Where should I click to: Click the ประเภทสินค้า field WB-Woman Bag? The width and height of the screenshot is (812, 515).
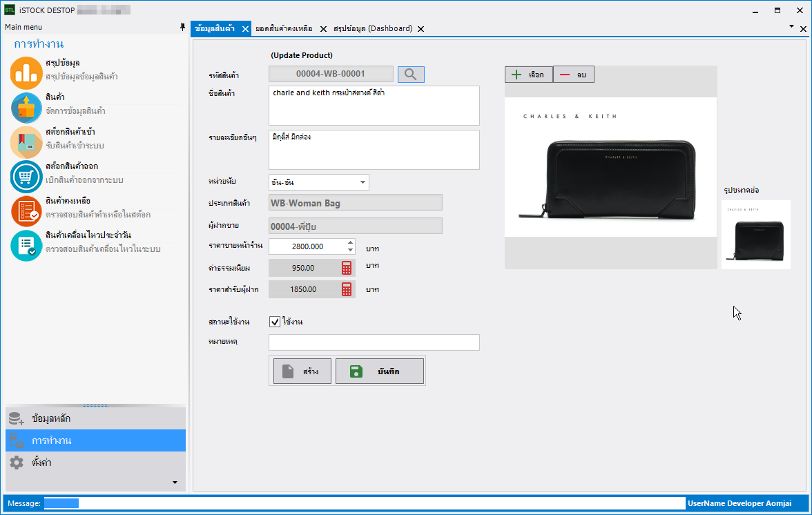coord(355,202)
